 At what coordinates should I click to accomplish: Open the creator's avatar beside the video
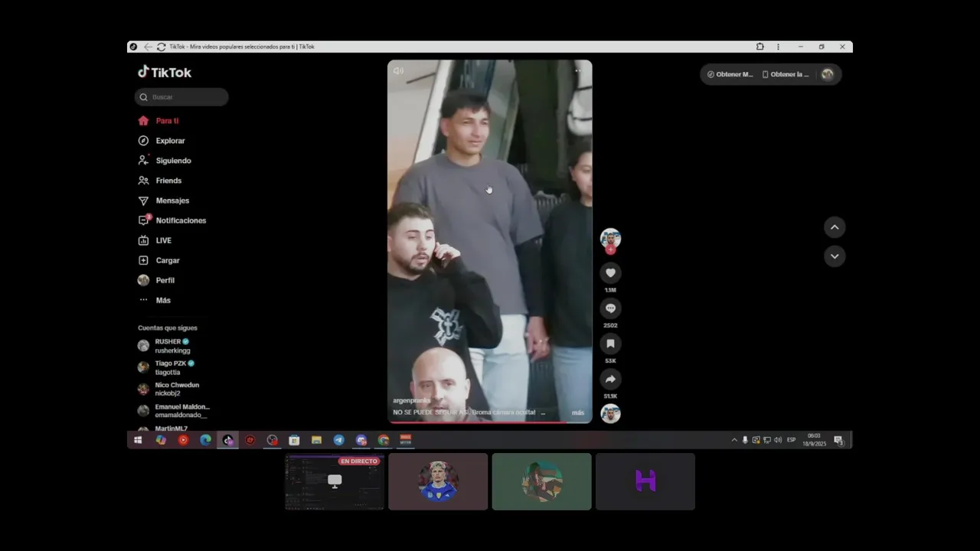click(610, 238)
